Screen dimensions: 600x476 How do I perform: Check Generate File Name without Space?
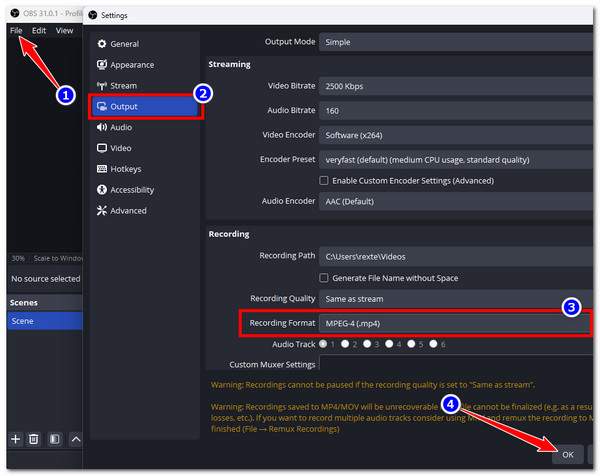[x=324, y=278]
